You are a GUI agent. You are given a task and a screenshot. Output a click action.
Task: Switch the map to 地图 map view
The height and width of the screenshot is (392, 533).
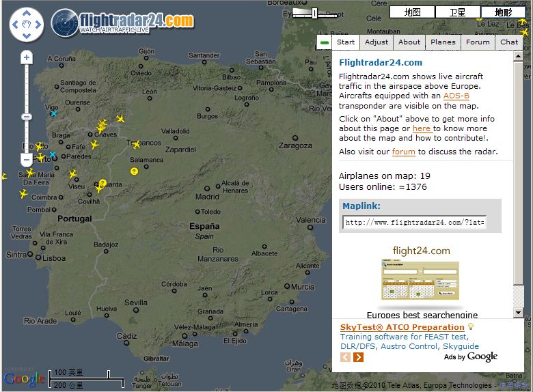tap(412, 12)
